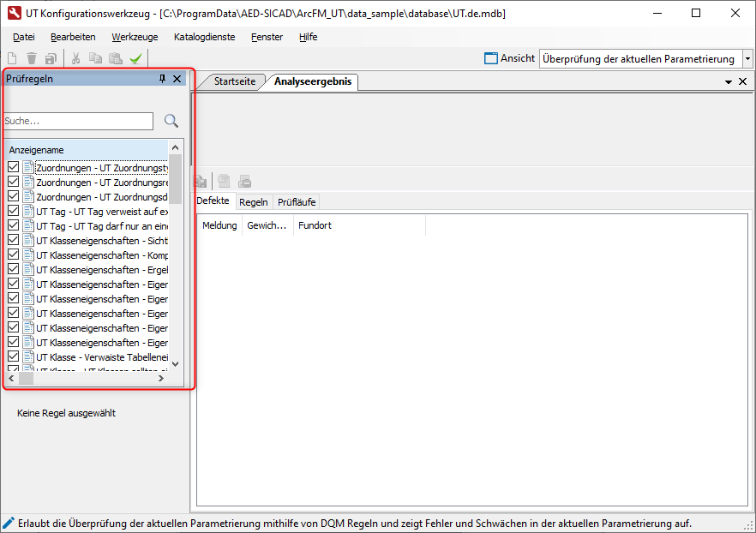
Task: Open the Hilfe menu
Action: tap(308, 37)
